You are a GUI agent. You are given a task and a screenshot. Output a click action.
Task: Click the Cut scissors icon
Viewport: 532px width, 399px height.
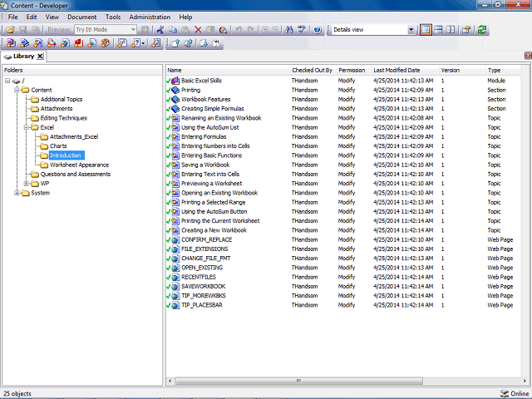click(x=160, y=30)
